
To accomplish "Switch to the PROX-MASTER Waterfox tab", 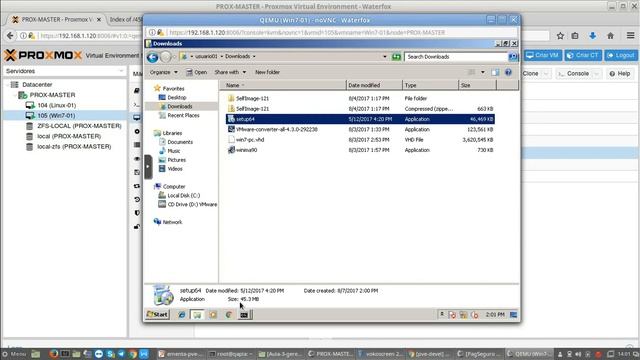I will click(56, 20).
